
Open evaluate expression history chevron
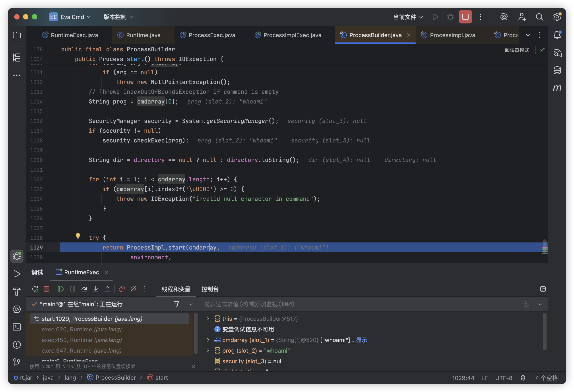tap(540, 304)
